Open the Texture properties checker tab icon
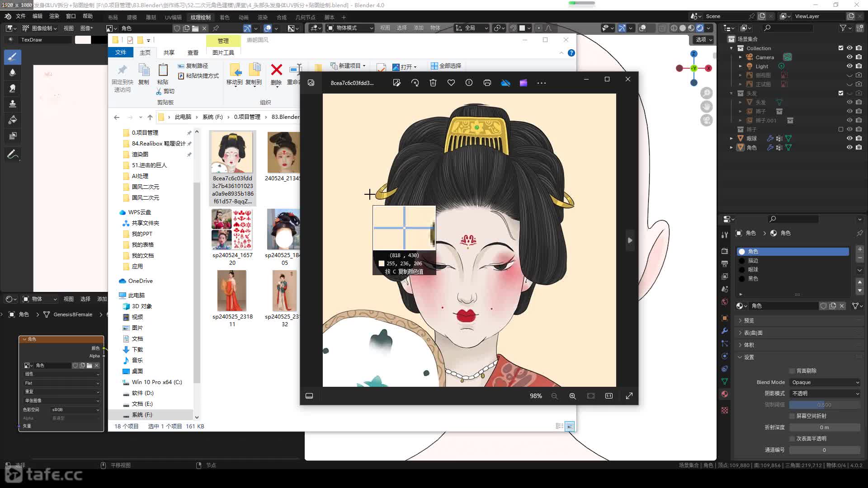 (725, 410)
